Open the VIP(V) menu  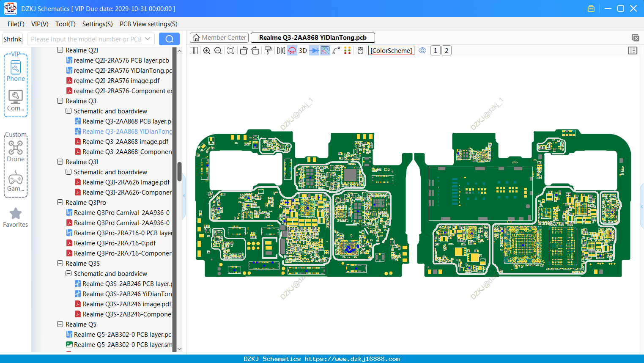tap(40, 24)
